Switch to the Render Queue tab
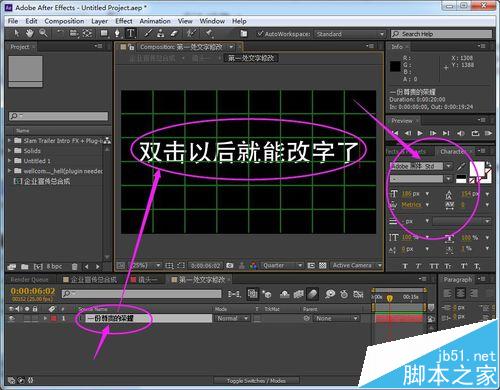Screen dimensions: 500x390 click(29, 280)
